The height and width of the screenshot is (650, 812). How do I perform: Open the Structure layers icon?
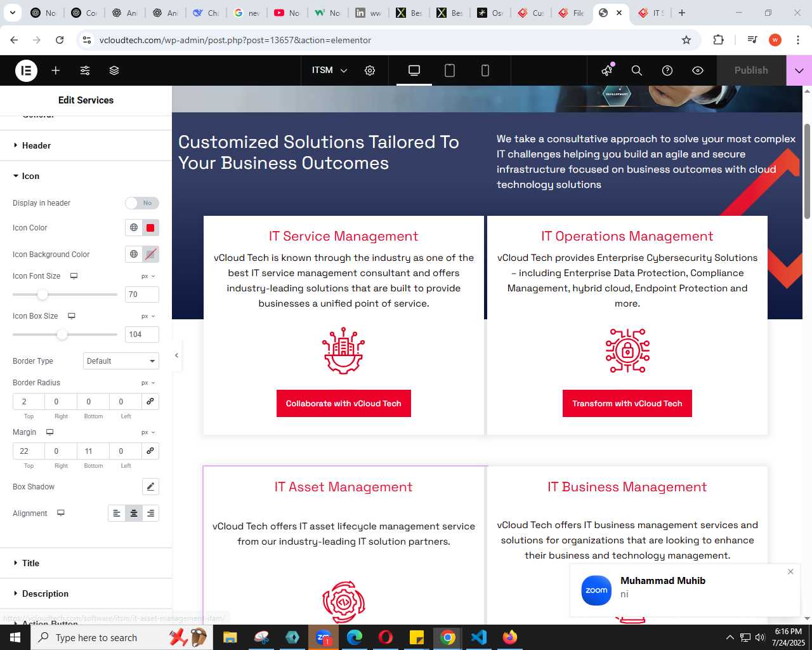point(114,70)
